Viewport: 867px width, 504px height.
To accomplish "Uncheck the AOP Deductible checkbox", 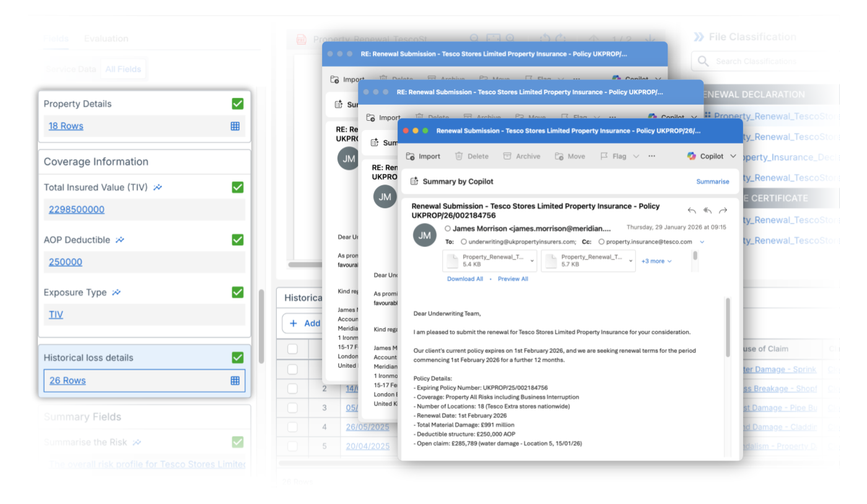I will (238, 240).
